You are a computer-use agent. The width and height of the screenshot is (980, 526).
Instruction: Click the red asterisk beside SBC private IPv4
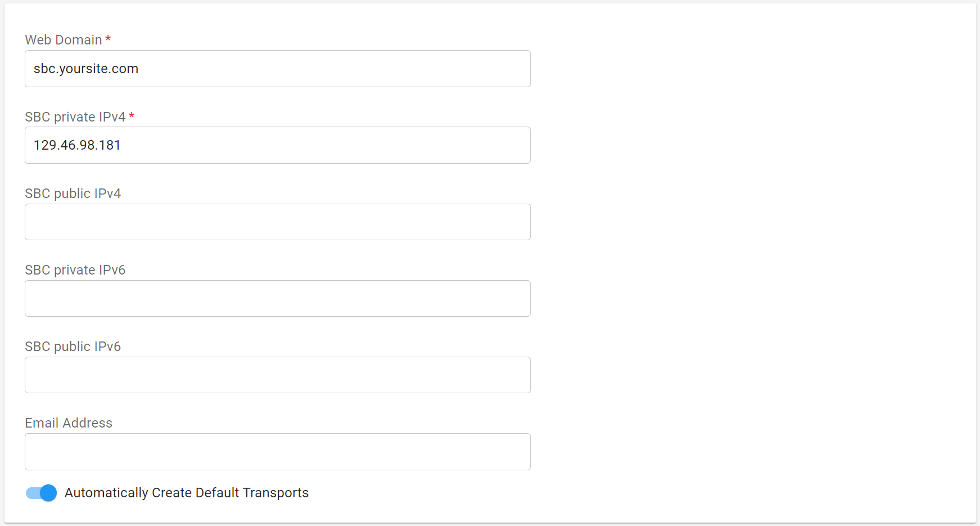(132, 116)
